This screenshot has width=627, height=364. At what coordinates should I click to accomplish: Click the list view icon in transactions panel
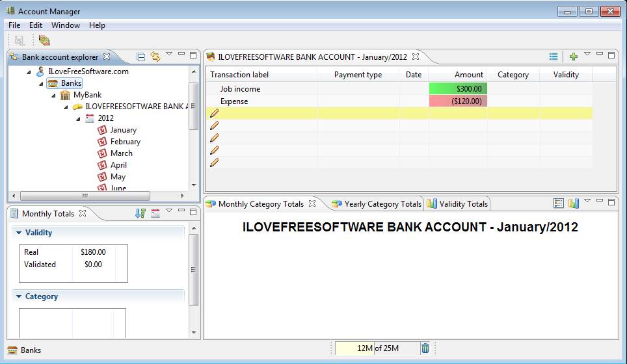(554, 57)
